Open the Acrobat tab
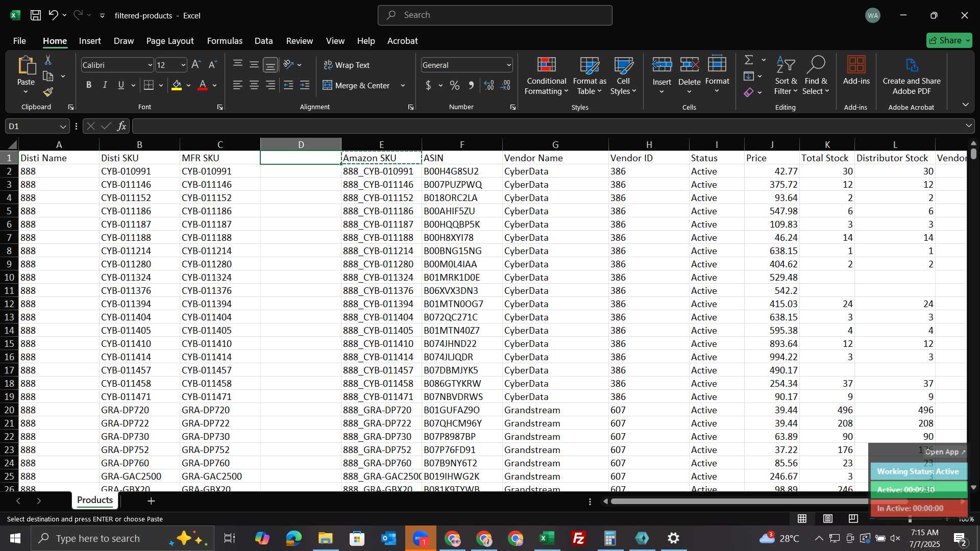 [402, 41]
